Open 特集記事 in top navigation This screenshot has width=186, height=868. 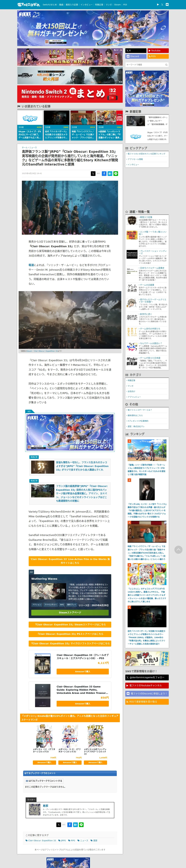tap(99, 5)
